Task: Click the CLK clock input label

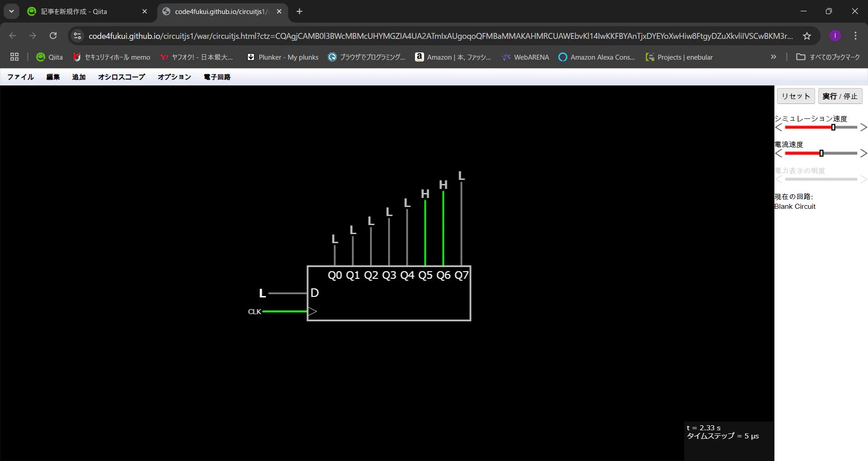Action: (x=255, y=311)
